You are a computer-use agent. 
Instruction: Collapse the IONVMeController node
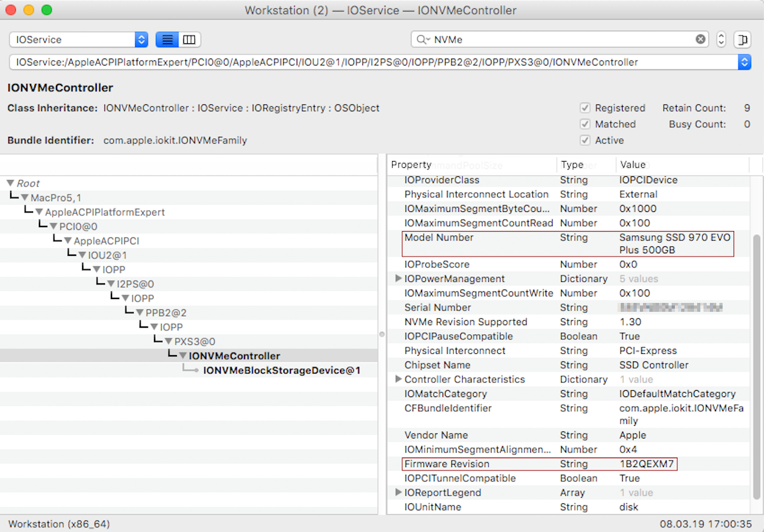(x=183, y=356)
